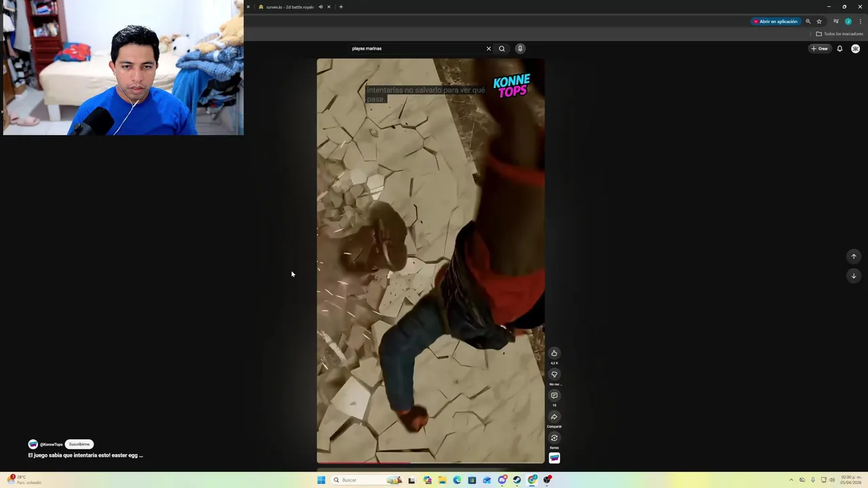
Task: Clear the YouTube search text with X
Action: tap(488, 49)
